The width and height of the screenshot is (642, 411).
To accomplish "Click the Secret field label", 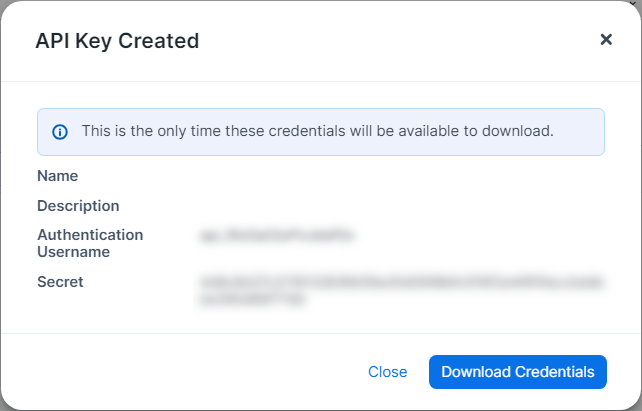I will pos(60,282).
